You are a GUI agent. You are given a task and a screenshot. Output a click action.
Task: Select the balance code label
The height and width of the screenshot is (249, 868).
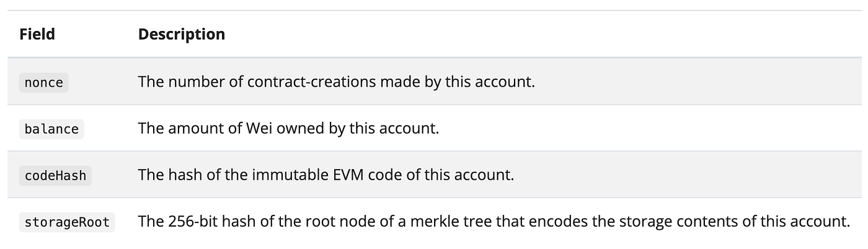point(51,129)
